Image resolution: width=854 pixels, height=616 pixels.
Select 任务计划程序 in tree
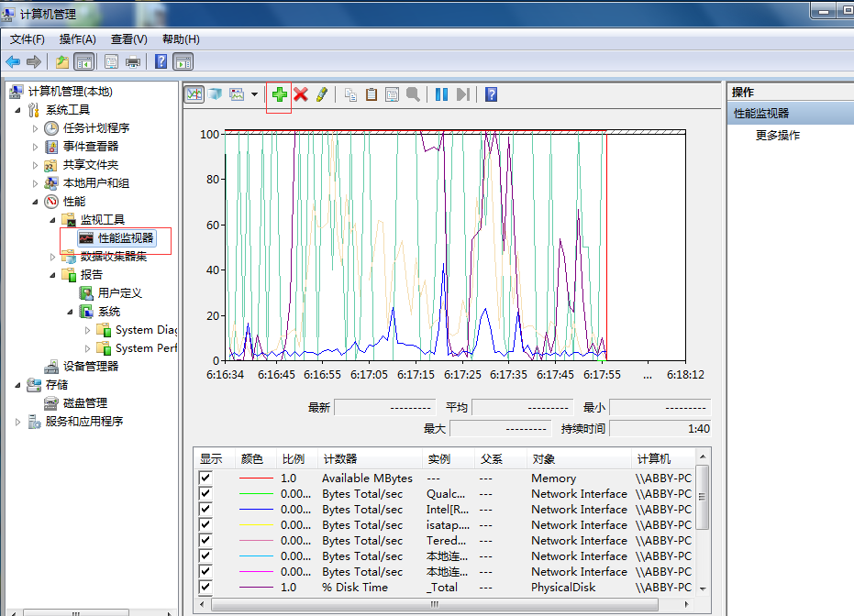tap(95, 128)
